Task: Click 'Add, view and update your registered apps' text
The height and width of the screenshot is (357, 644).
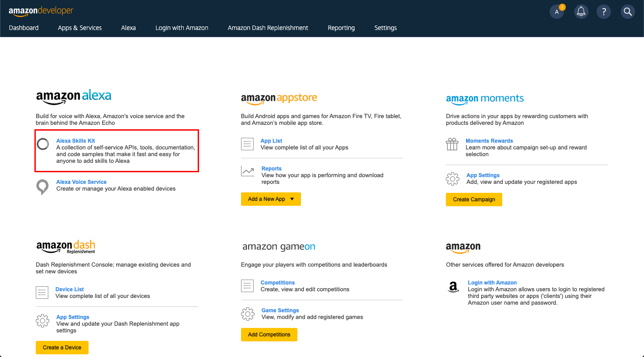Action: tap(522, 182)
